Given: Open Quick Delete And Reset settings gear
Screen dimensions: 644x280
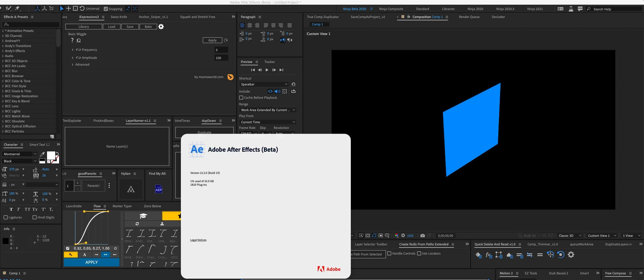Looking at the screenshot, I should 571,255.
